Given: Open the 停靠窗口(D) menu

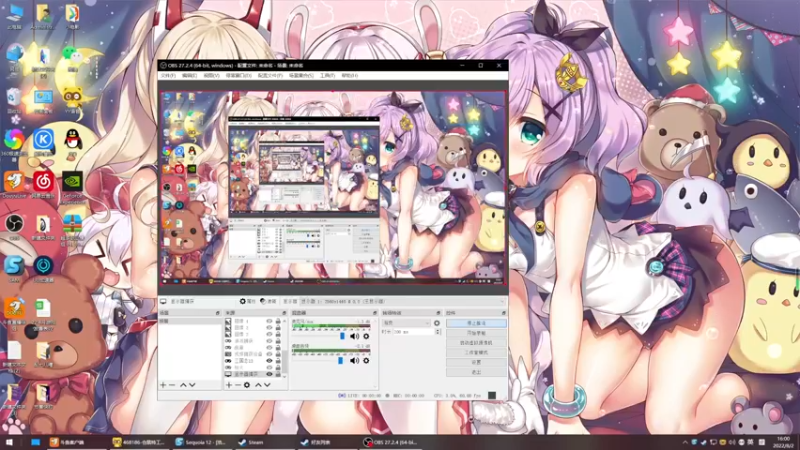Looking at the screenshot, I should [238, 76].
